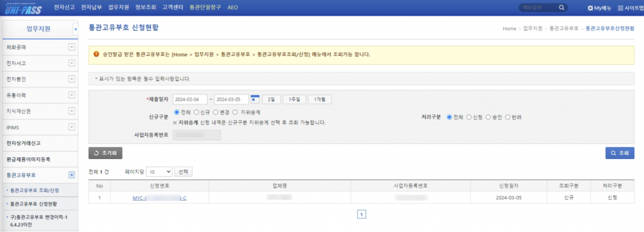
Task: Click the 초기화 reset button
Action: [x=105, y=153]
